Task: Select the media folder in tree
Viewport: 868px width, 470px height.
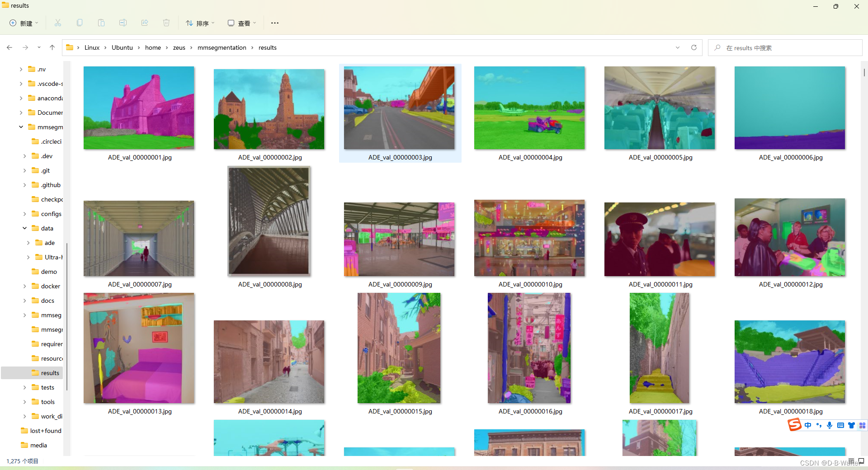Action: coord(34,445)
